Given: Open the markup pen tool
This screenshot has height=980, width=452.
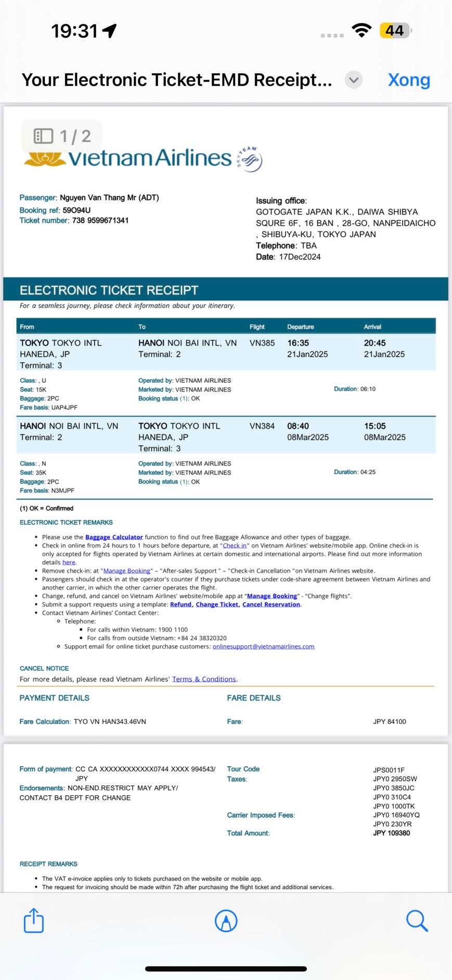Looking at the screenshot, I should (x=226, y=921).
